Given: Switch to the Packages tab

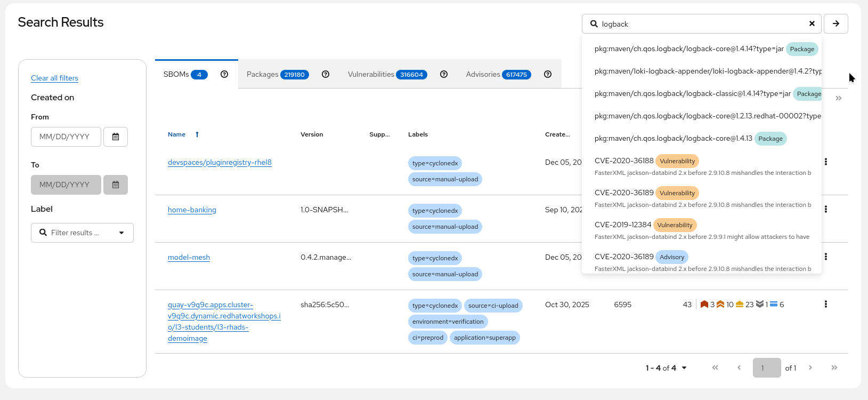Looking at the screenshot, I should point(277,74).
